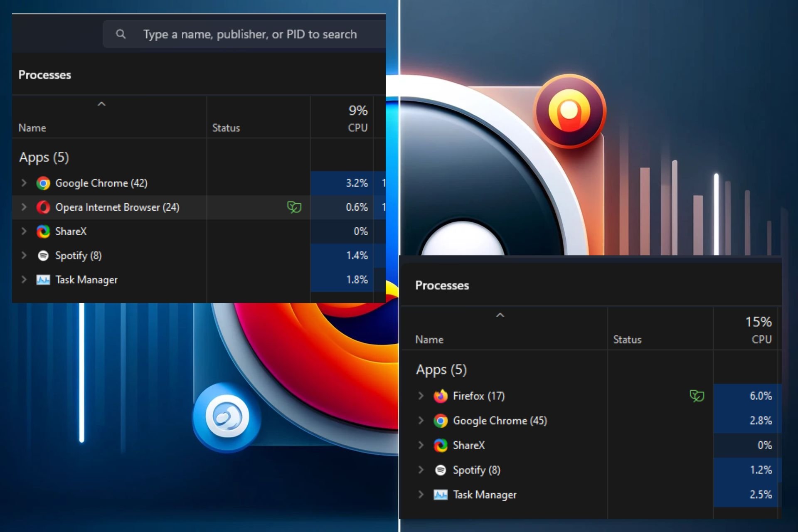Viewport: 798px width, 532px height.
Task: Click the efficiency mode leaf beside Firefox
Action: (697, 396)
